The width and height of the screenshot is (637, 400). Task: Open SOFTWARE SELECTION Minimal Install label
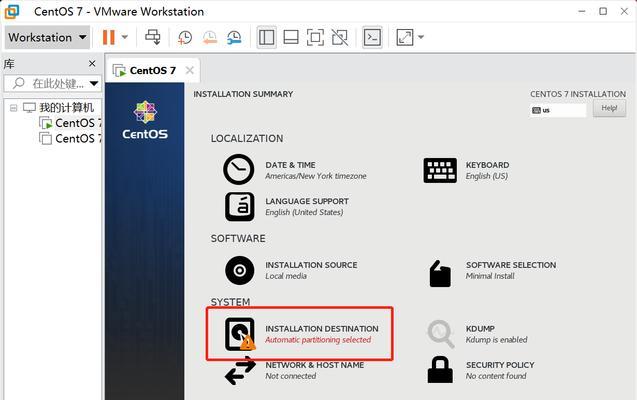pyautogui.click(x=511, y=265)
